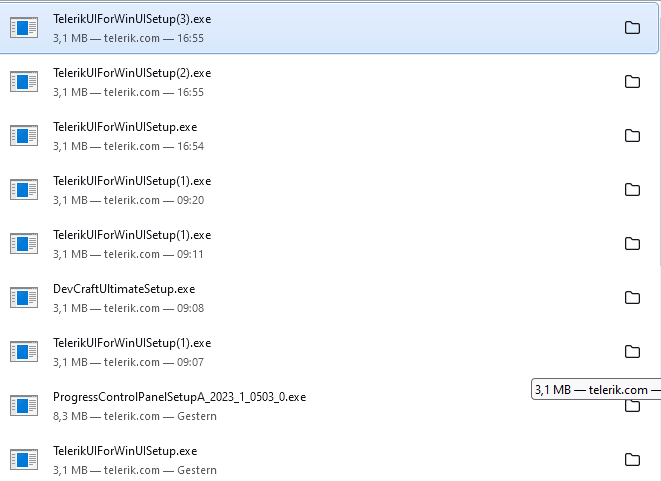Screen dimensions: 661x481
Task: Show DevCraftUltimateSetup.exe in its folder
Action: (x=632, y=298)
